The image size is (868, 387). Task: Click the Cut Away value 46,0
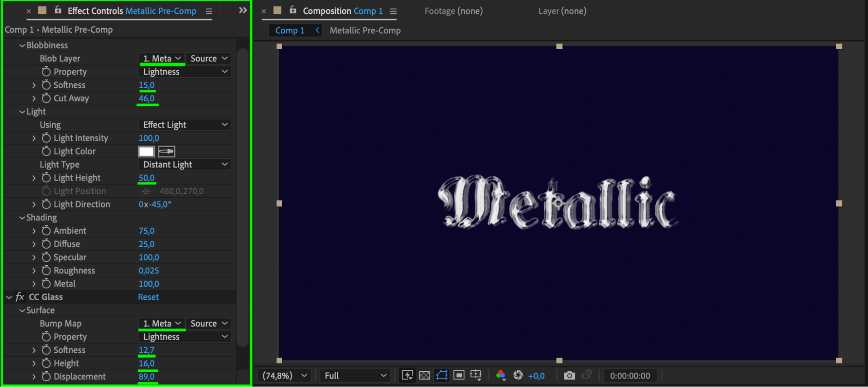[x=146, y=98]
